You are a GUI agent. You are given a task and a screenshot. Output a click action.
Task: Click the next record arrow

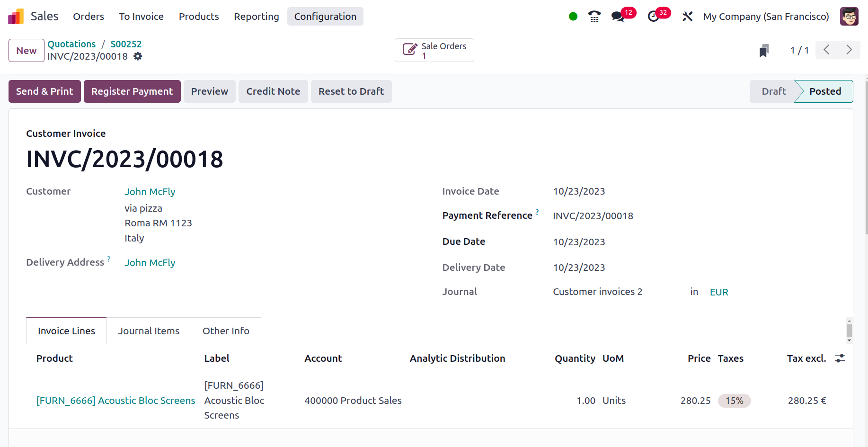click(850, 50)
